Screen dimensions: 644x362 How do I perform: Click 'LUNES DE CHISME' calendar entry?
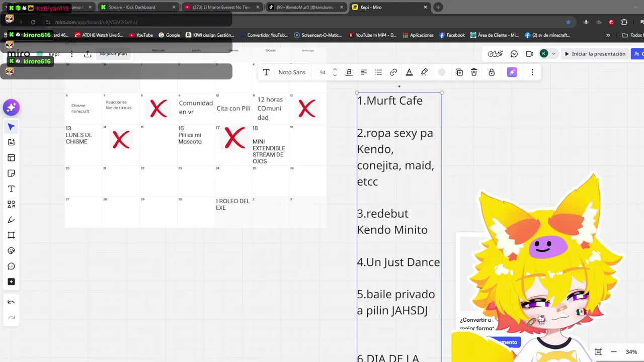tap(79, 138)
